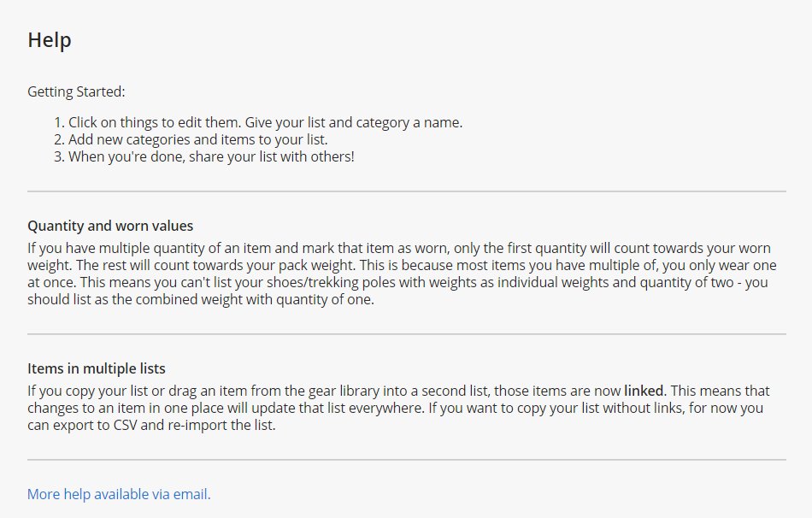Image resolution: width=812 pixels, height=518 pixels.
Task: Click the divider line below Getting Started steps
Action: tap(407, 191)
